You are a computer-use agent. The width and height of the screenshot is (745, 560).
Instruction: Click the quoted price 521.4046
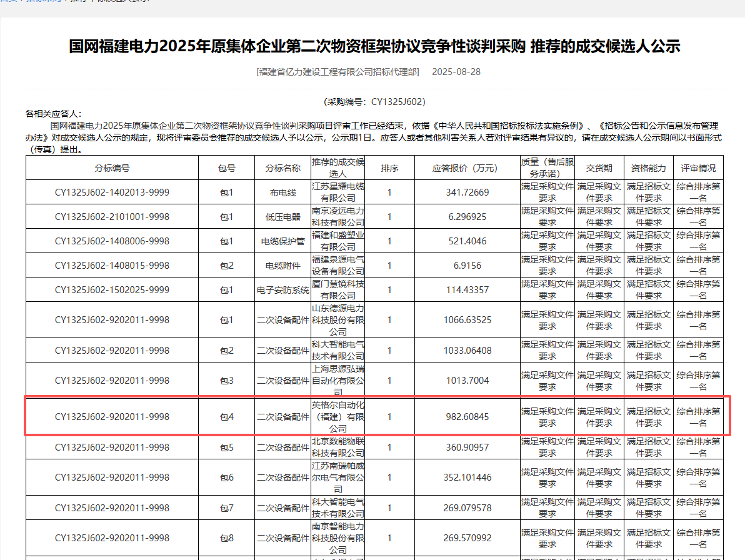467,241
